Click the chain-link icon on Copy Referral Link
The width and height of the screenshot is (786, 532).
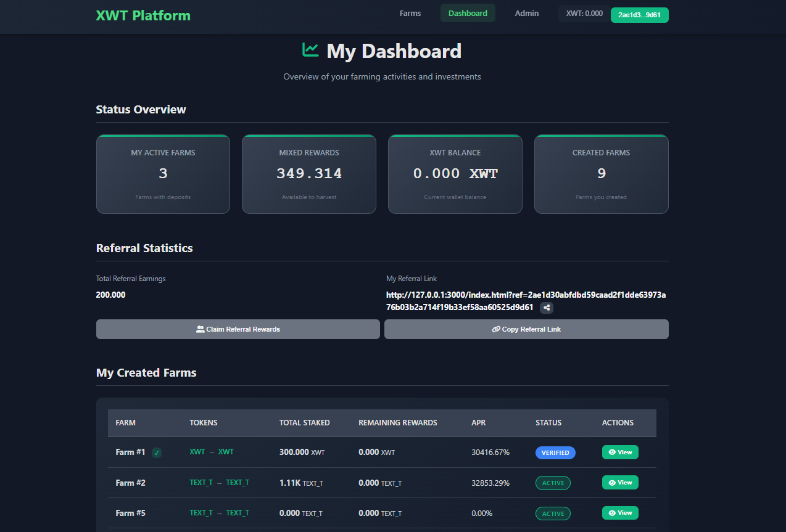[x=495, y=329]
